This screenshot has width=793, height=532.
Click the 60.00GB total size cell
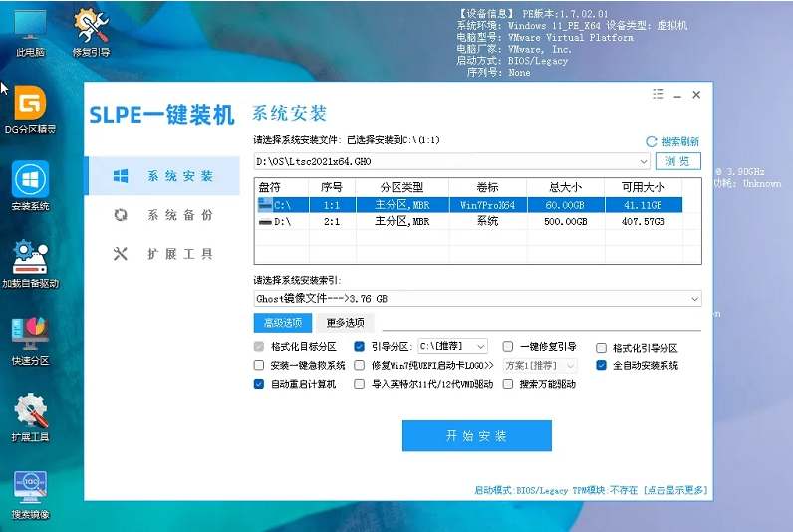tap(566, 205)
